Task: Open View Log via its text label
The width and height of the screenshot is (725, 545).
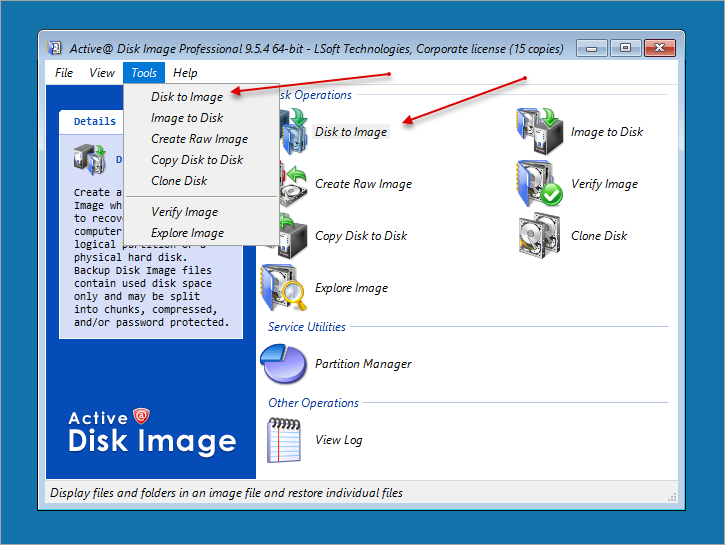Action: [x=338, y=440]
